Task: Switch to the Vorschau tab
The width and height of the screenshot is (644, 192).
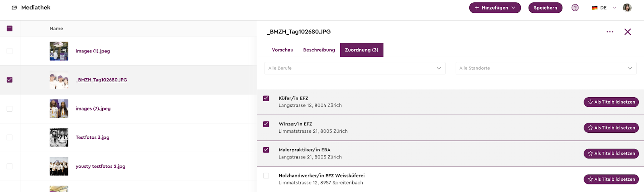Action: point(283,50)
